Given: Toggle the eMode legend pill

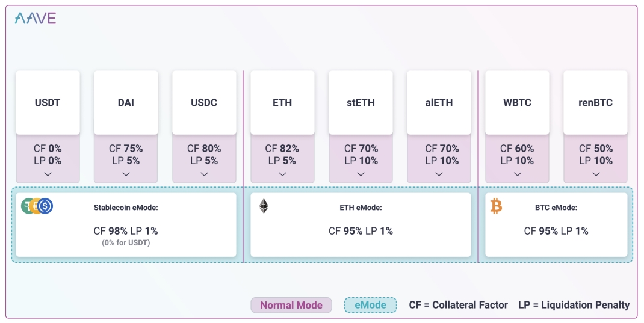Looking at the screenshot, I should 371,305.
